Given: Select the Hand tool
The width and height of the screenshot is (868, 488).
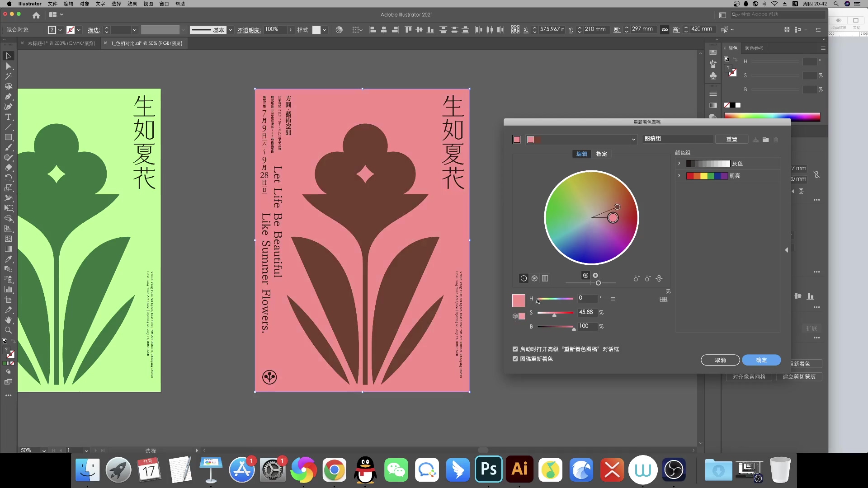Looking at the screenshot, I should (8, 320).
